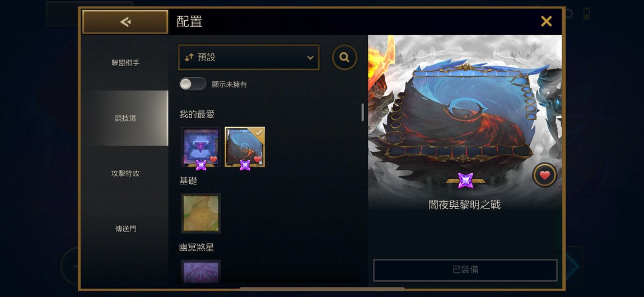Image resolution: width=644 pixels, height=297 pixels.
Task: Select the purple 幽冥煞星 arena thumbnail
Action: point(201,272)
